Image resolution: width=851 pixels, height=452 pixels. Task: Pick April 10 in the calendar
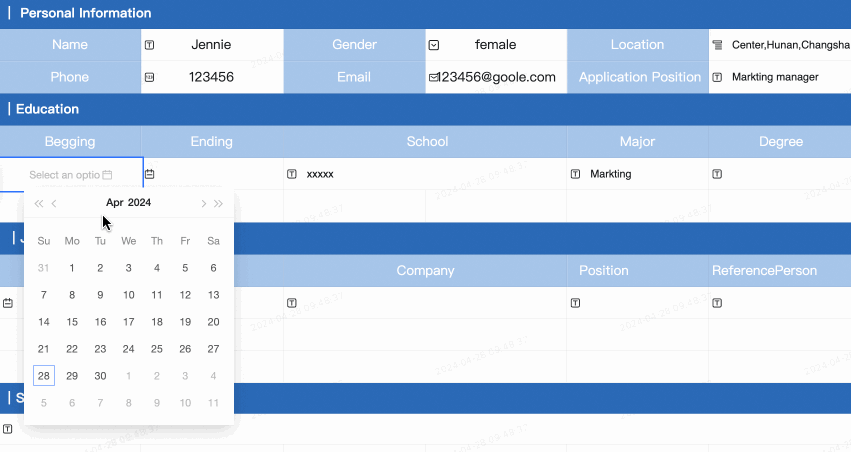pos(129,295)
